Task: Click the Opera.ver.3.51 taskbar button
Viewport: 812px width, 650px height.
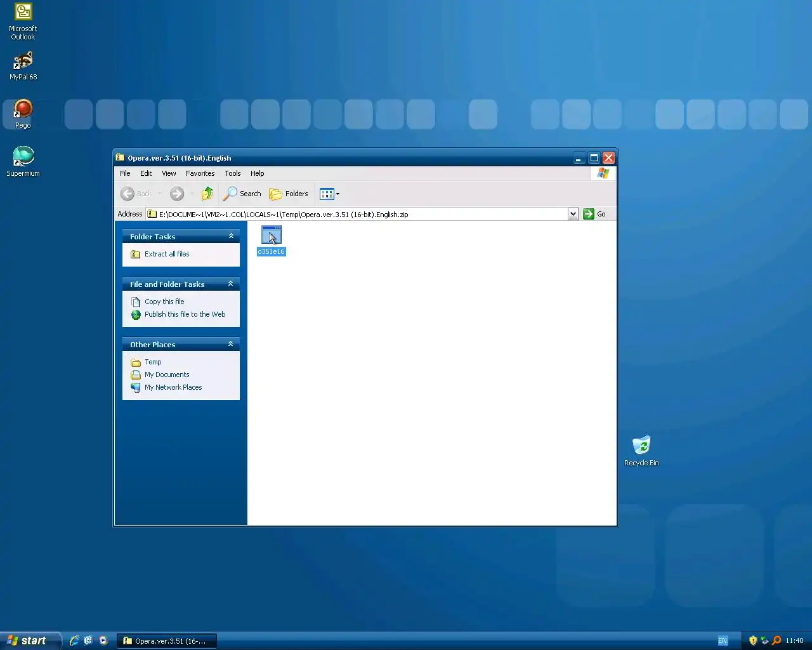Action: pos(167,641)
